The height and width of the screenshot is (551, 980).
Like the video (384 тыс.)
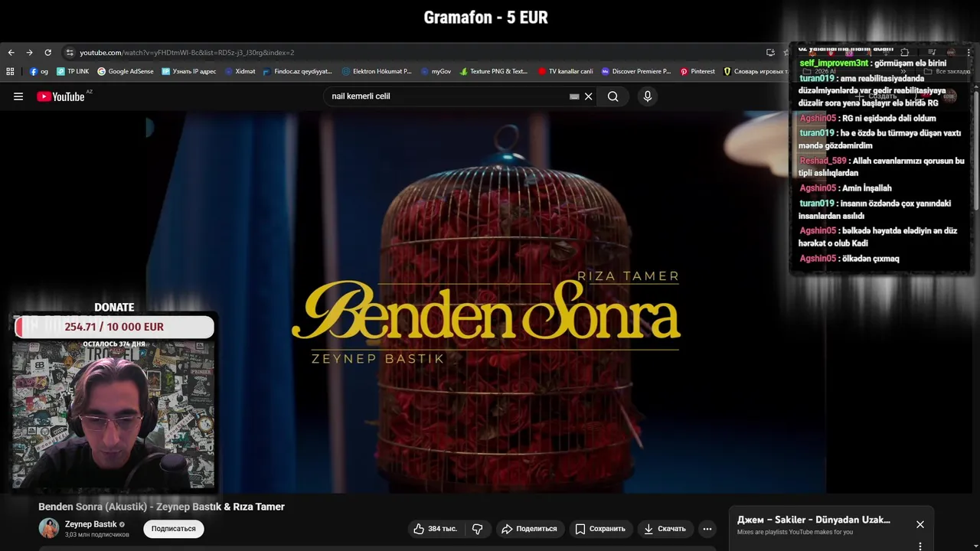tap(435, 529)
